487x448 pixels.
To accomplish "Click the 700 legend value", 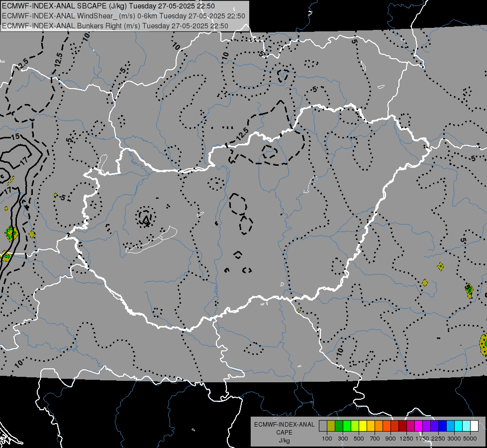I will pos(375,439).
